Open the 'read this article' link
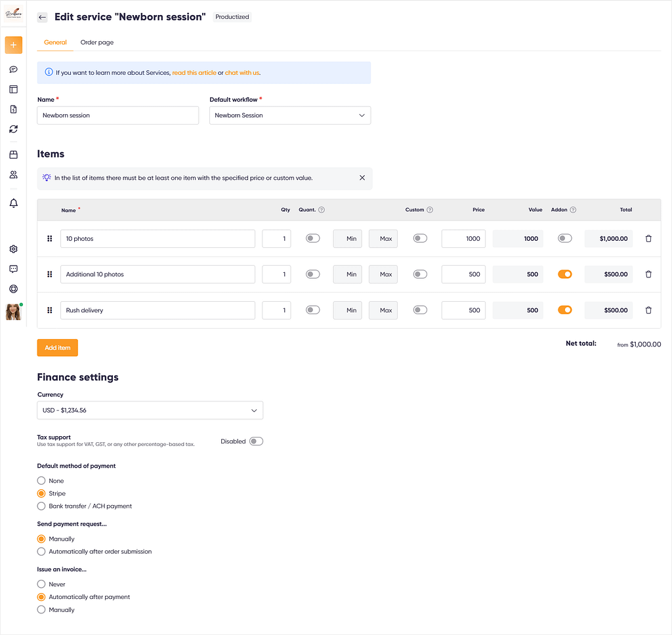Image resolution: width=672 pixels, height=635 pixels. click(x=194, y=73)
